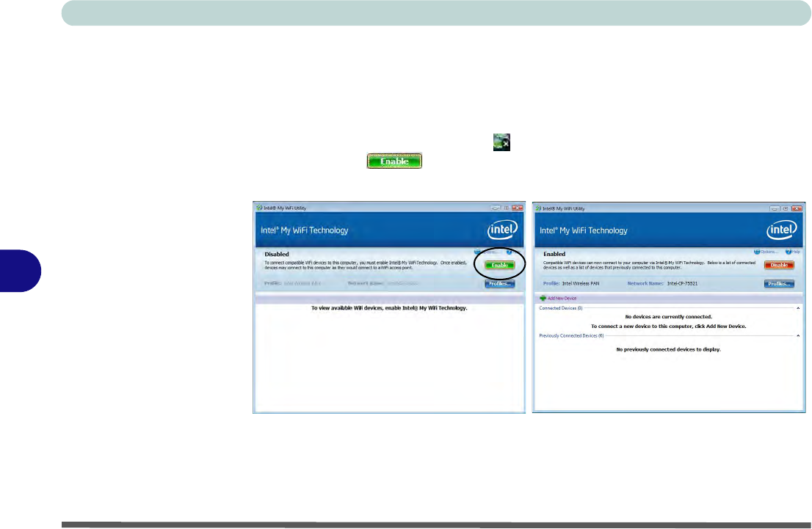Screen dimensions: 812x529
Task: Collapse the Previously Connected Devices section
Action: point(798,336)
